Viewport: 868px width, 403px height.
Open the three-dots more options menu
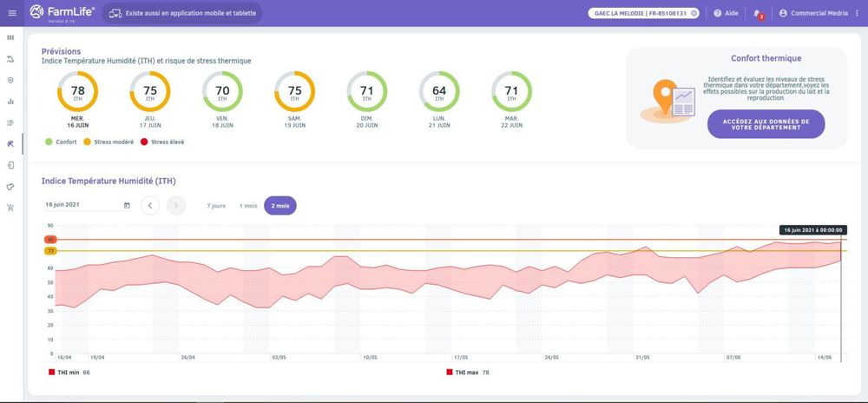[858, 13]
